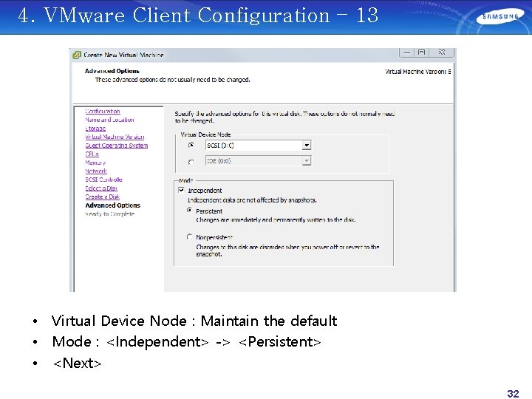Select the Advanced Options step
The height and width of the screenshot is (399, 532).
pos(112,205)
